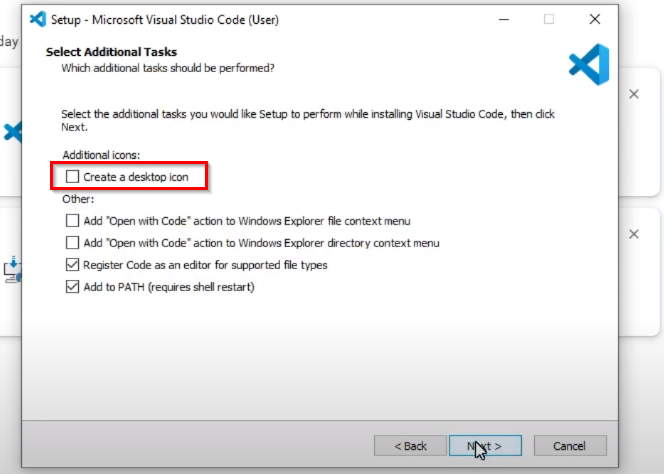The image size is (664, 474).
Task: Disable the Add to PATH checkbox
Action: [x=72, y=287]
